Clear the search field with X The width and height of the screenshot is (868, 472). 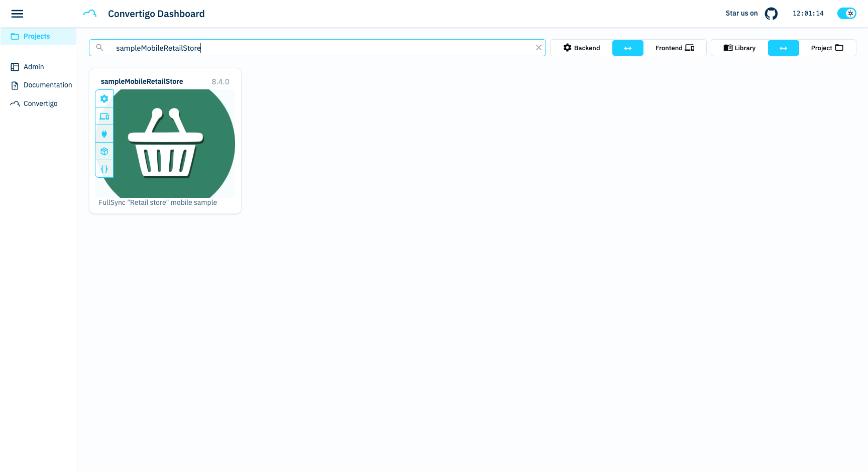[x=538, y=48]
